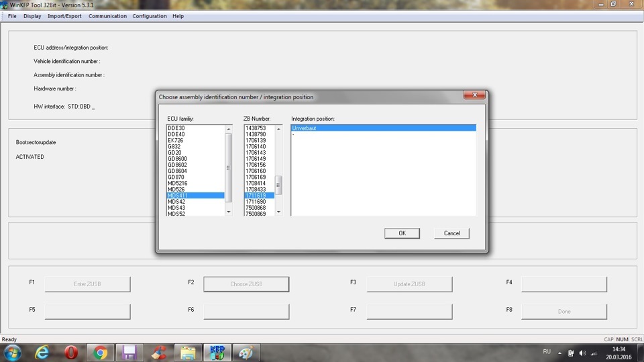Close the Choose assembly identification dialog

tap(474, 97)
